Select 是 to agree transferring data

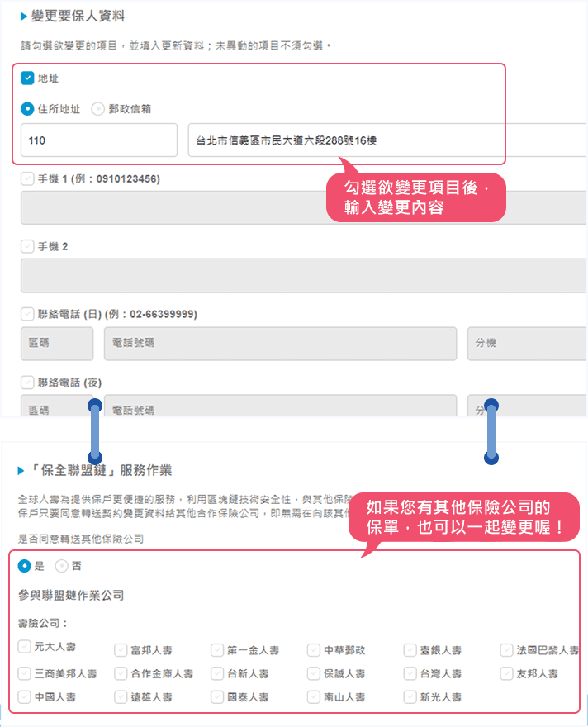pos(24,566)
